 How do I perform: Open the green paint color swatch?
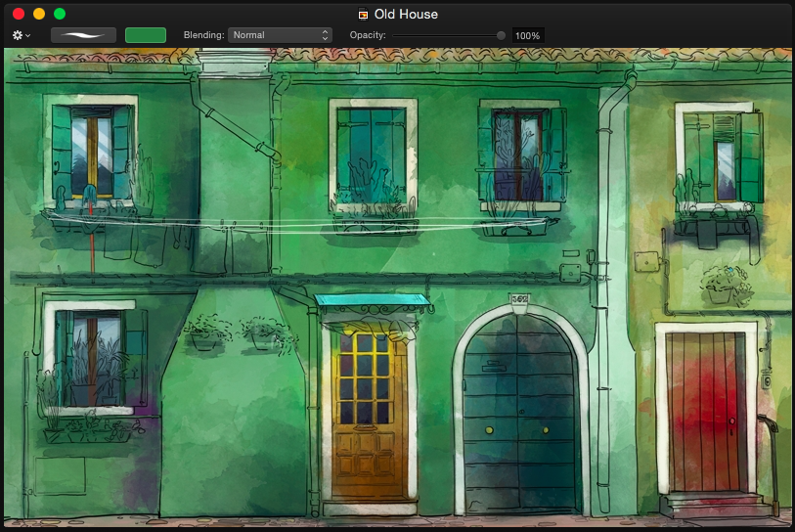146,35
